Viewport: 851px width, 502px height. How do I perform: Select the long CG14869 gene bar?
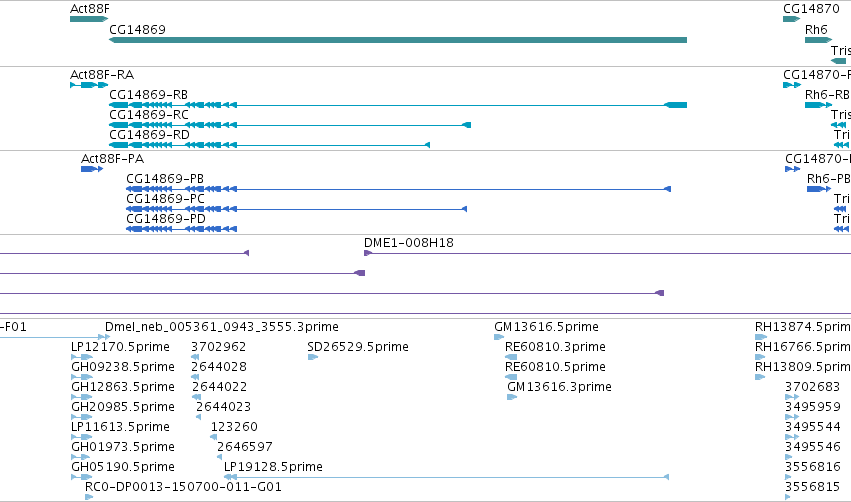pos(398,40)
